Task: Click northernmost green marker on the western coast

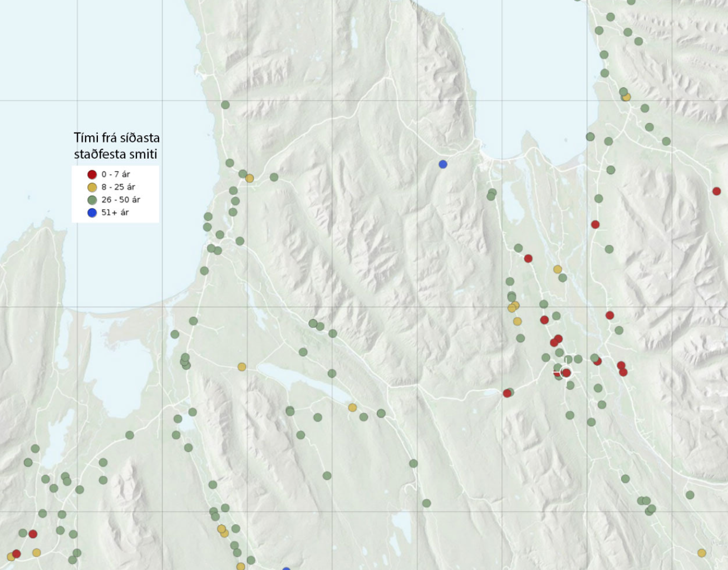Action: (225, 105)
